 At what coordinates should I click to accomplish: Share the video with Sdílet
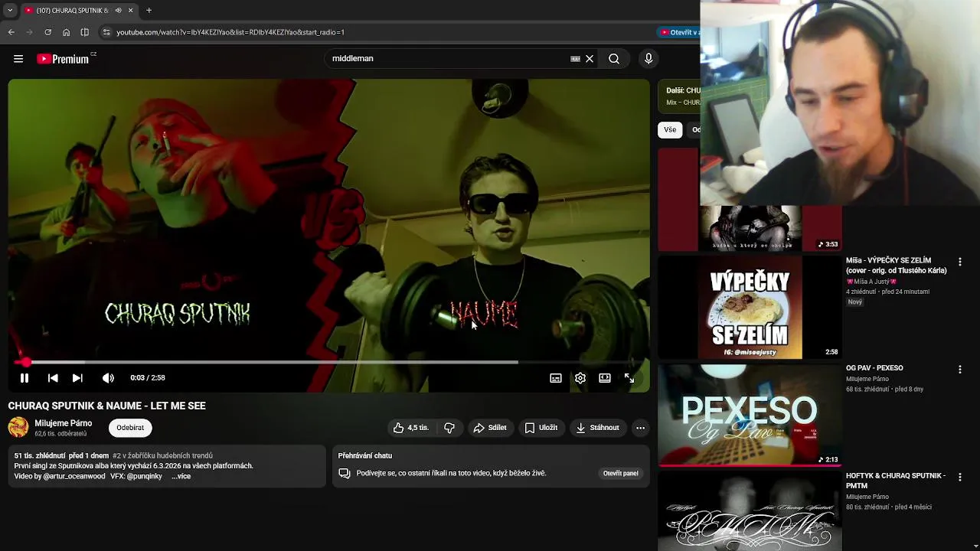490,428
